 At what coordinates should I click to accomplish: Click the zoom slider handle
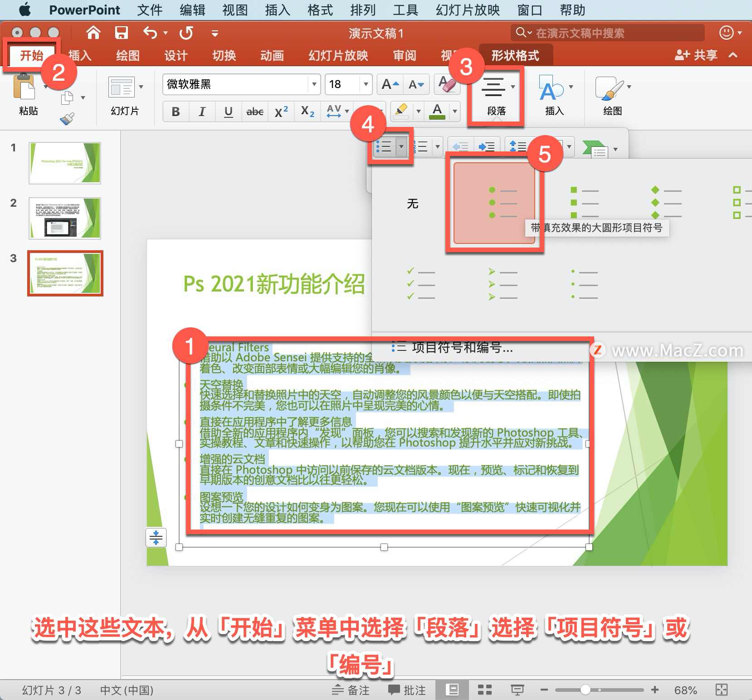coord(585,690)
